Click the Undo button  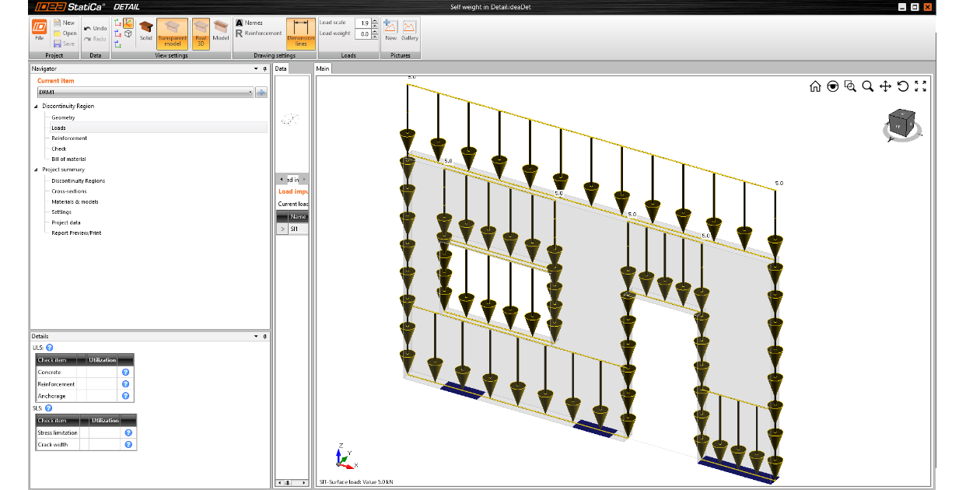pos(95,28)
